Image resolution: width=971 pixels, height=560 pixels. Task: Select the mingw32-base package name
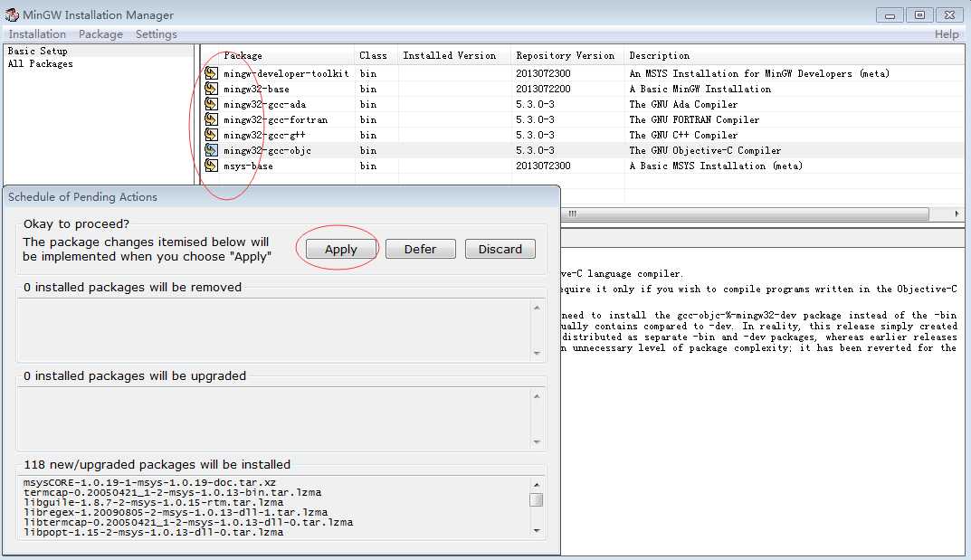point(256,89)
